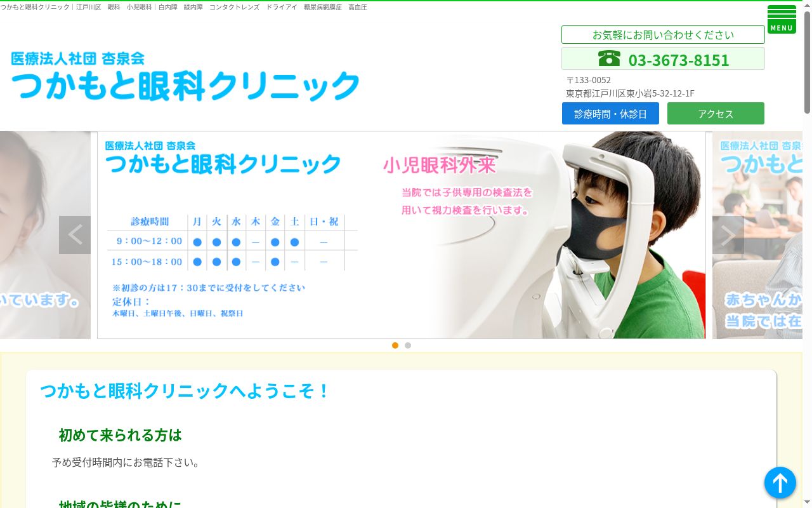Click 医療法人社団 杏泉会 header text
The image size is (812, 508).
77,58
